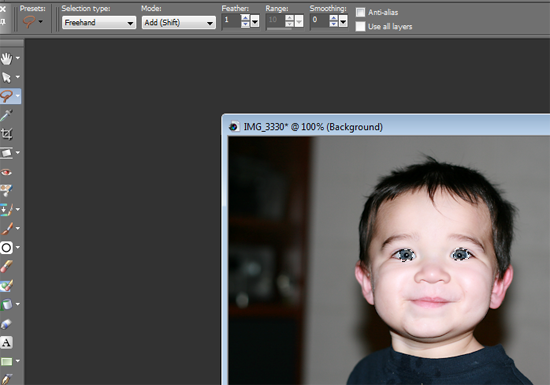Open the Smoothing value slider dropdown

(343, 22)
